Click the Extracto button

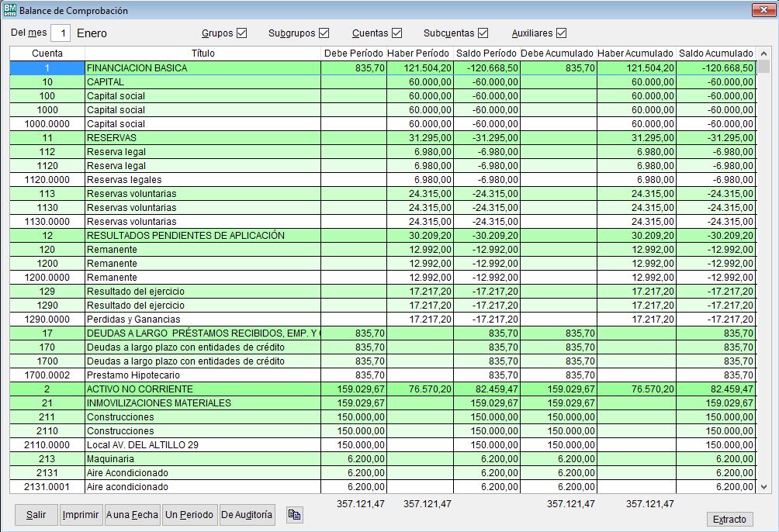729,519
